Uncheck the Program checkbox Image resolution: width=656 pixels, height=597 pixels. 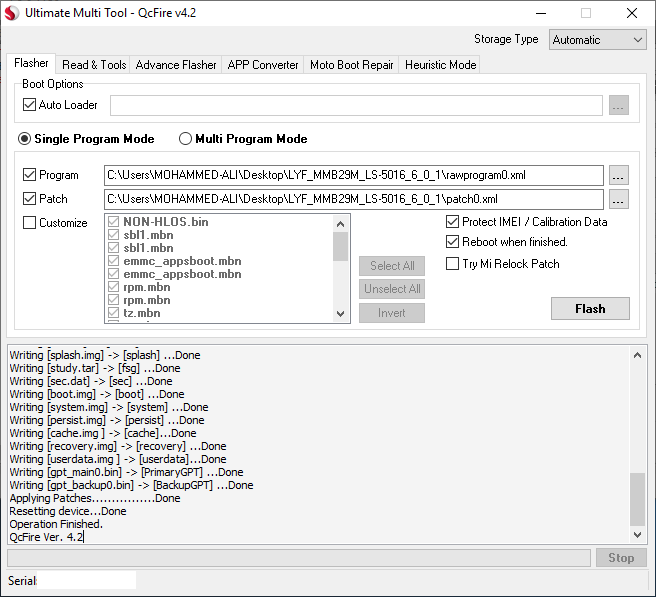29,175
